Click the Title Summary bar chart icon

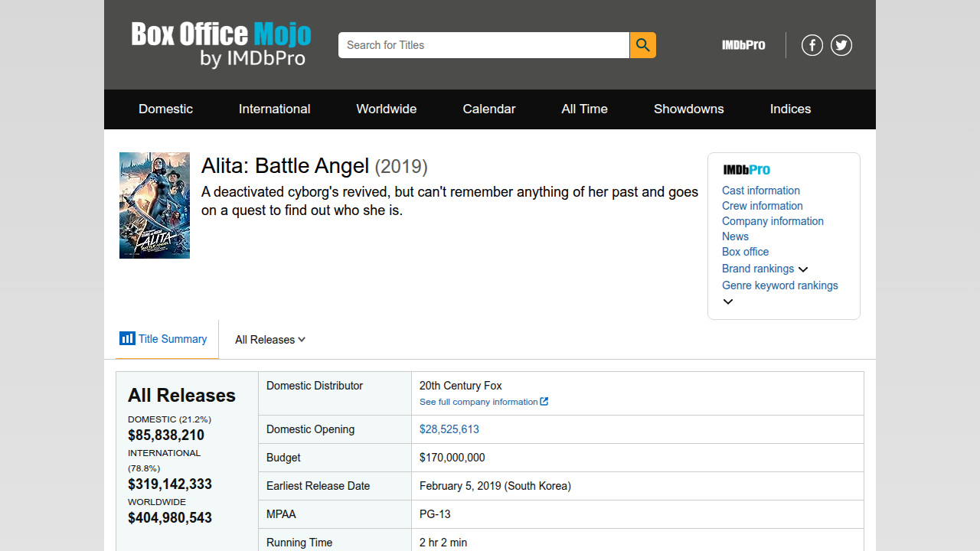pos(127,338)
